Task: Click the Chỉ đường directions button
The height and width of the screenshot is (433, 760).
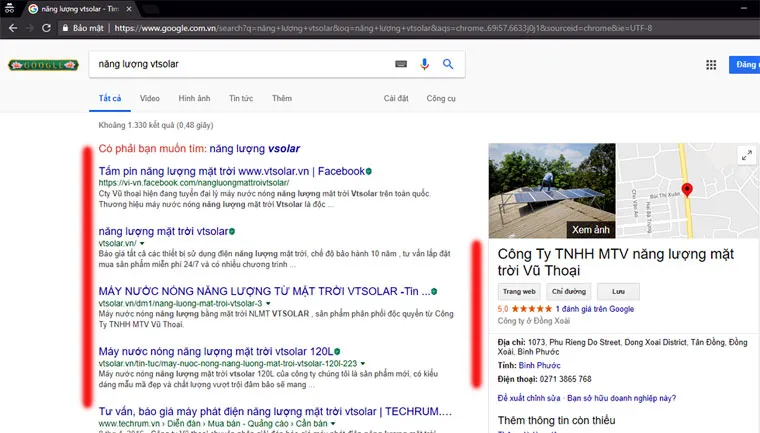Action: [x=569, y=291]
